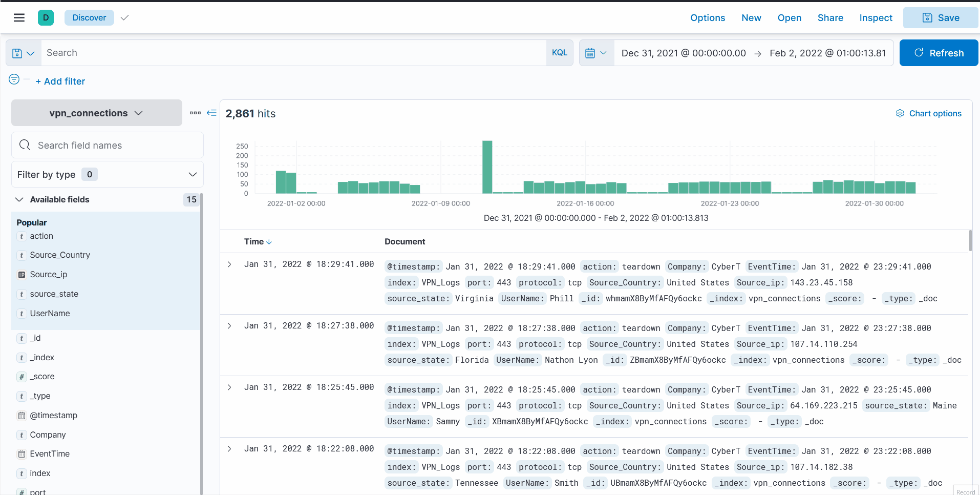Open the vpn_connections index pattern dropdown

[97, 113]
